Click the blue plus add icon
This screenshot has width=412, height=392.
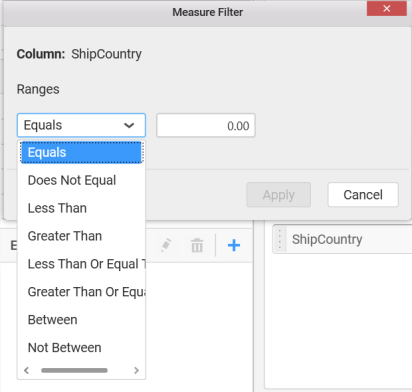tap(234, 245)
